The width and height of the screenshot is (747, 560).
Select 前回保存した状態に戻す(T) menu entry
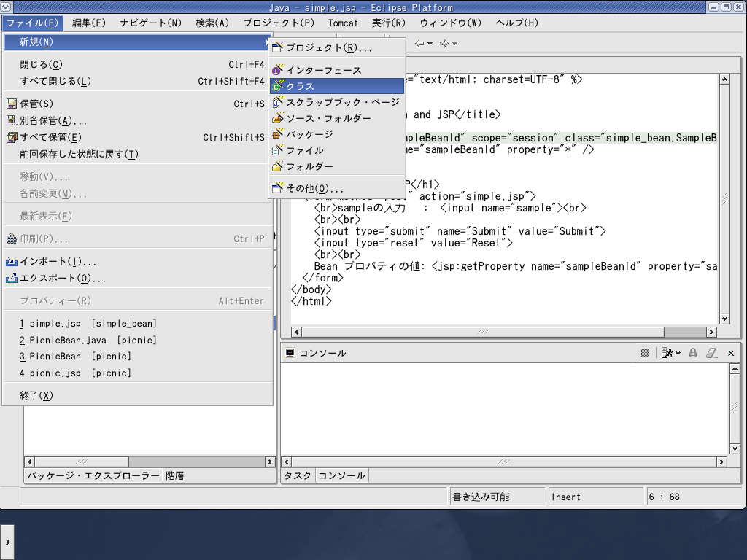click(137, 155)
